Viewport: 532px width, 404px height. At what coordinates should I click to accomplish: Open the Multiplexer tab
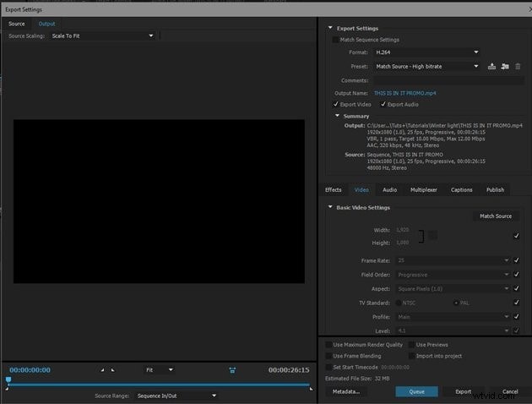(424, 190)
